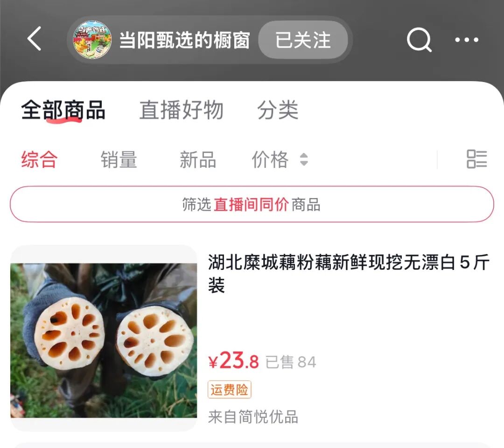Viewport: 504px width, 448px height.
Task: Tap the 运费险 badge
Action: click(229, 390)
